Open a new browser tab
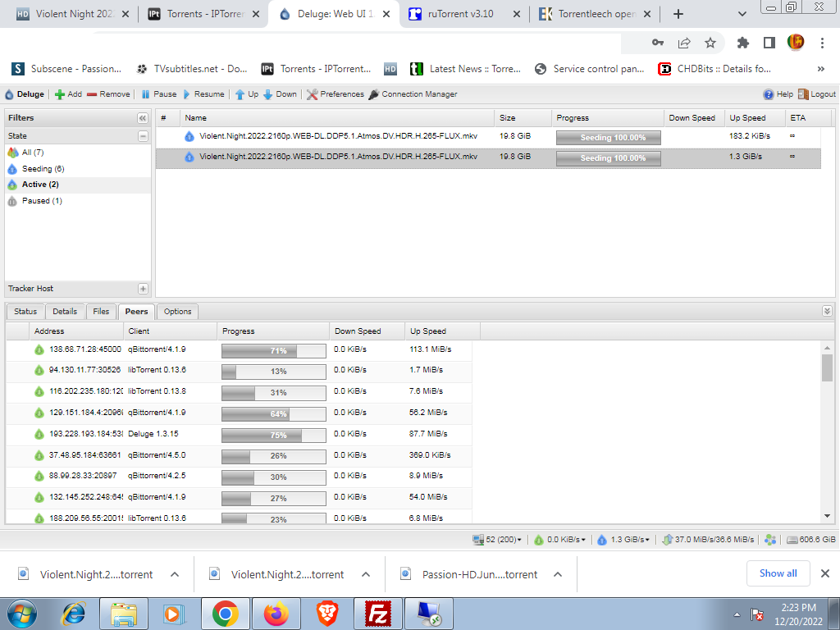 pos(678,14)
